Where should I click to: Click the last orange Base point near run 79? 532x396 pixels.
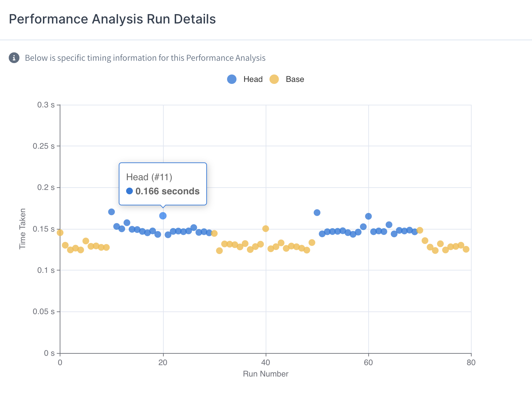click(466, 249)
